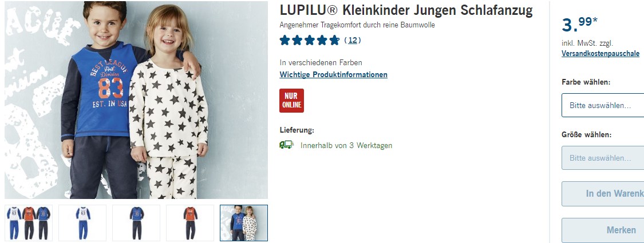This screenshot has width=644, height=243.
Task: Click the fifth rating star
Action: (x=335, y=40)
